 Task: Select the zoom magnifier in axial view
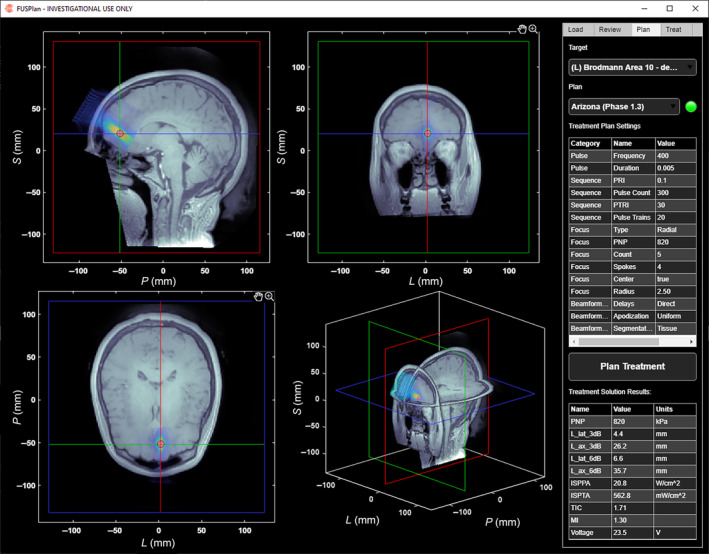[x=269, y=296]
